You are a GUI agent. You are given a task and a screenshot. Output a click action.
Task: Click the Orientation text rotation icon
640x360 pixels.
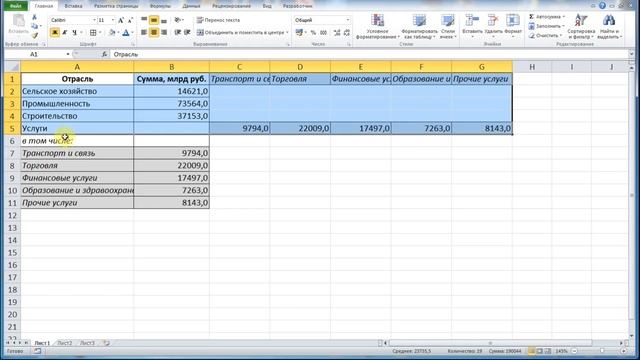click(x=178, y=20)
